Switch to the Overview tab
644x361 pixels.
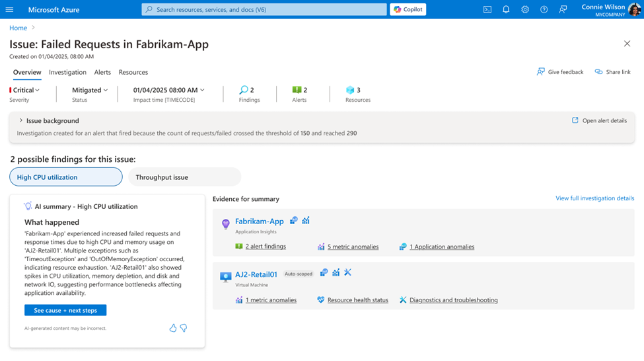[x=27, y=72]
